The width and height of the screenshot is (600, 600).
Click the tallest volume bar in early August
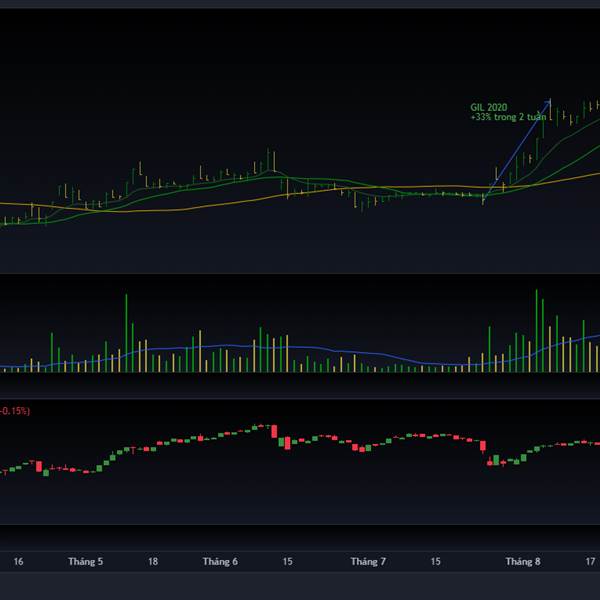click(x=537, y=331)
